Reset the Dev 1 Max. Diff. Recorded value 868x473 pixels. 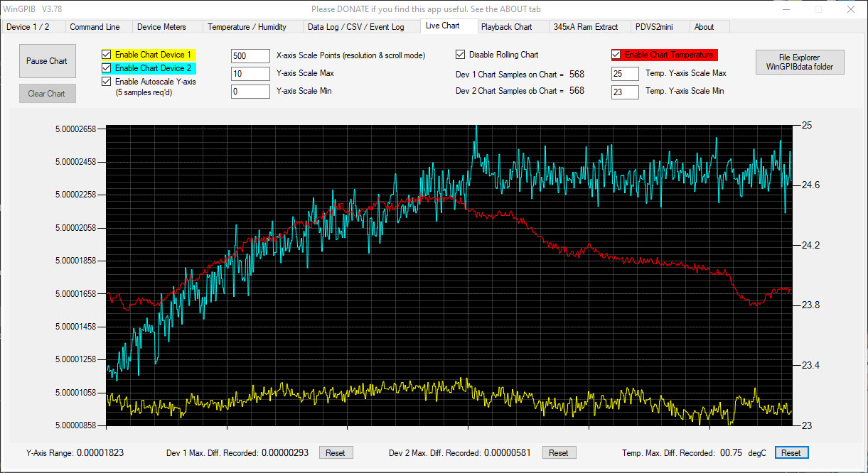[x=336, y=452]
